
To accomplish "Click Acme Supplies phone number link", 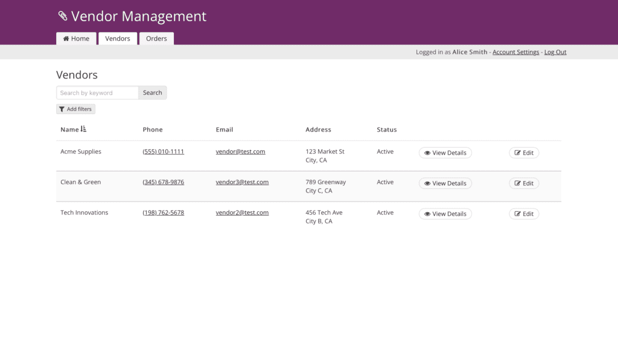I will coord(164,152).
